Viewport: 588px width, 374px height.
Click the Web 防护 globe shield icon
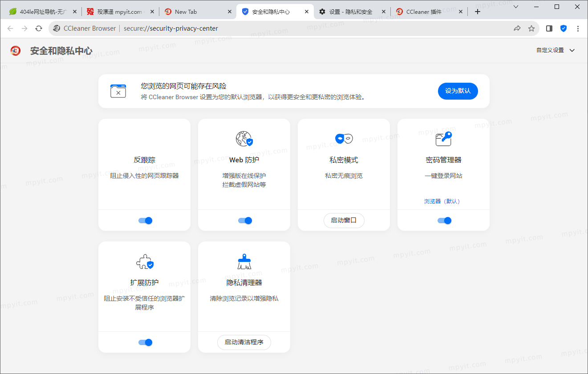click(244, 139)
